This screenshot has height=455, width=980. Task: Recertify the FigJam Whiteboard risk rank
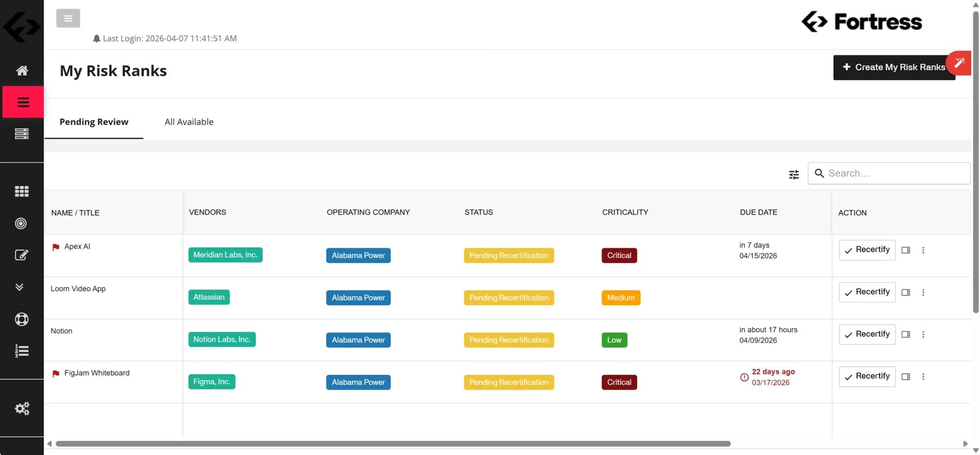pyautogui.click(x=867, y=377)
